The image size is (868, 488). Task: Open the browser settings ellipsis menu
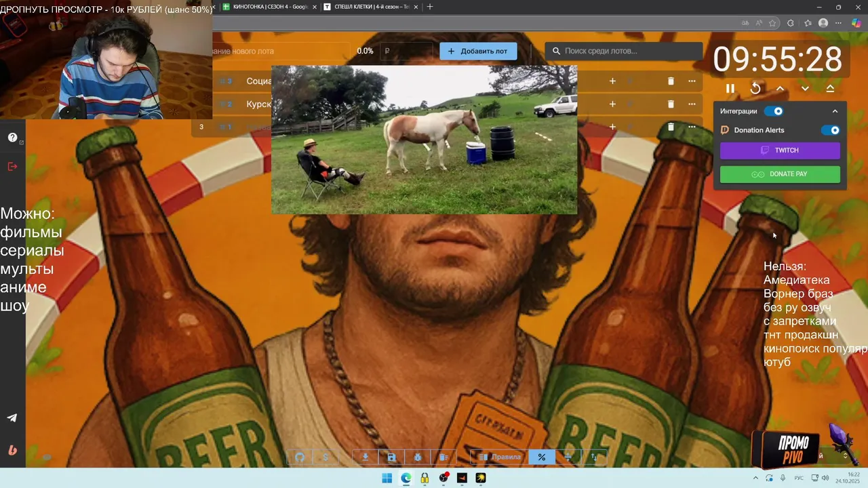tap(839, 23)
